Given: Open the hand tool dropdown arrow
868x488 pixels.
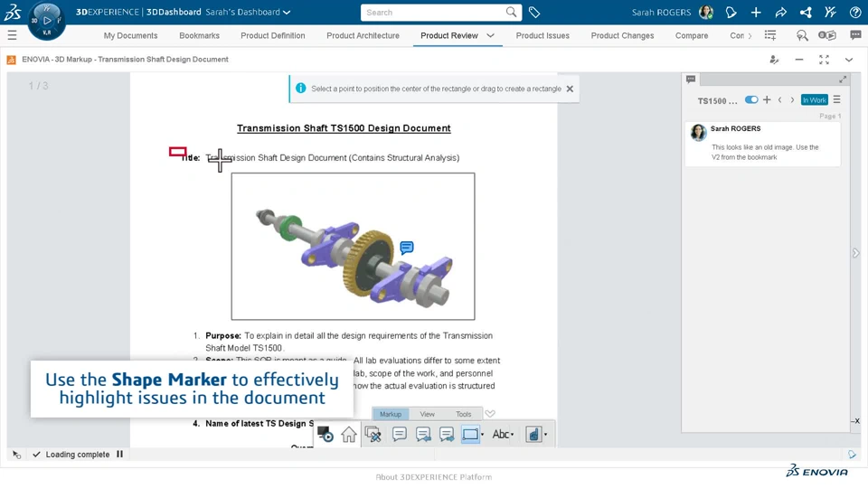Looking at the screenshot, I should (545, 435).
